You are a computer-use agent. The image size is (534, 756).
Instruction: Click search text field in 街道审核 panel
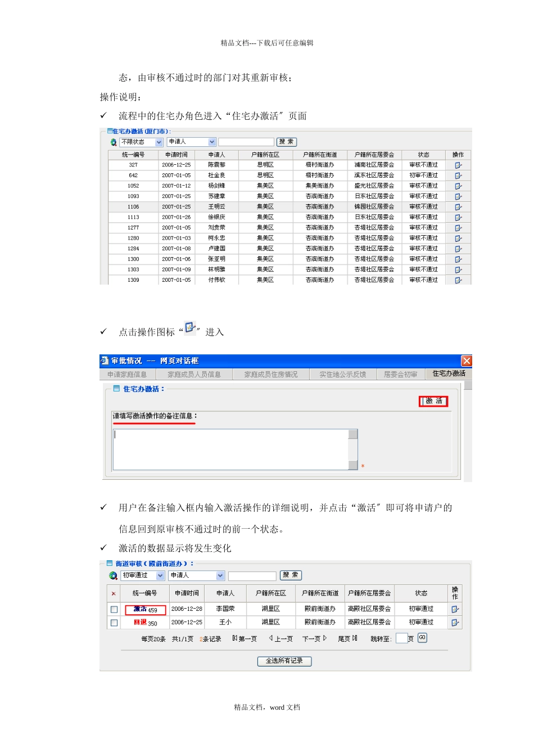pos(252,576)
